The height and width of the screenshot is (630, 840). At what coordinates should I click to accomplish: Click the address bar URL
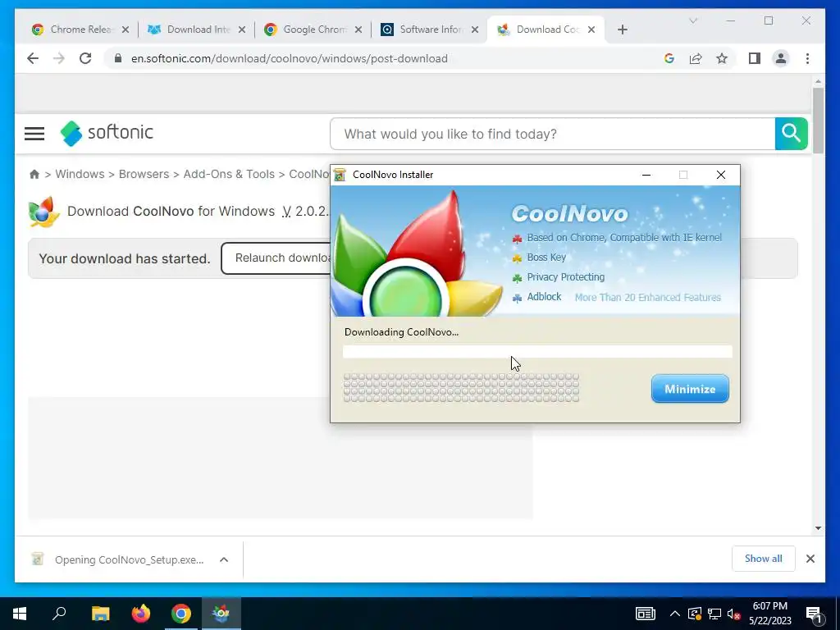click(290, 58)
